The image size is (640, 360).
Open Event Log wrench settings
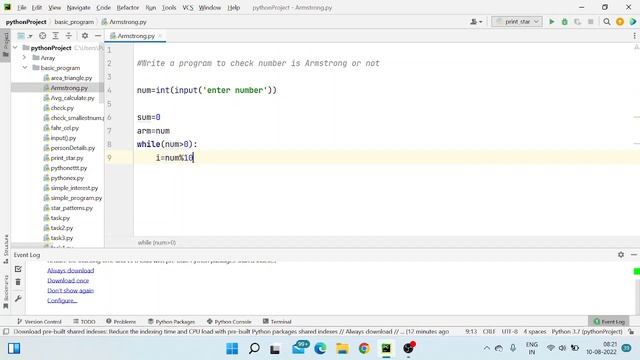click(18, 299)
